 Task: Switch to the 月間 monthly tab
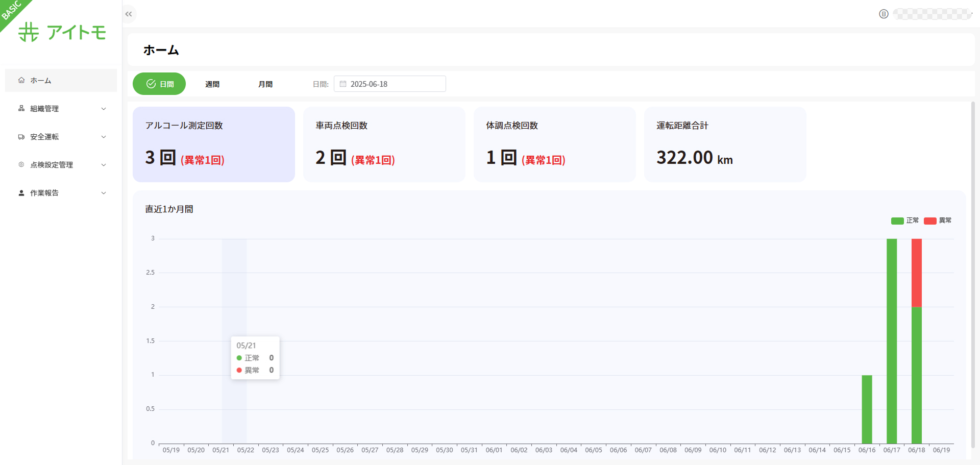click(265, 84)
